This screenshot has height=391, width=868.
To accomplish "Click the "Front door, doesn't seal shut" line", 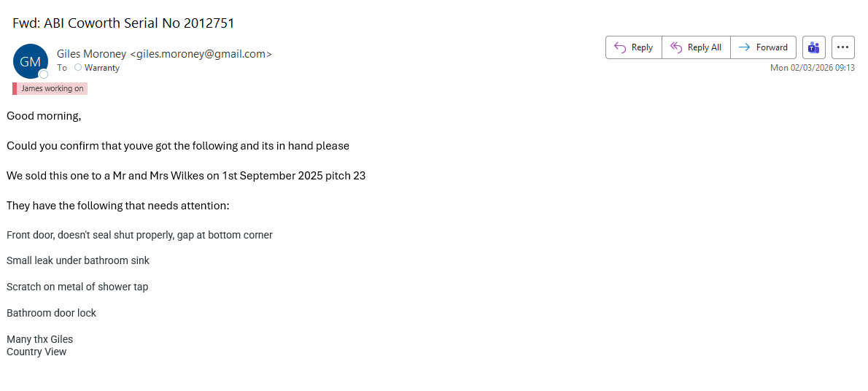I will [x=139, y=235].
